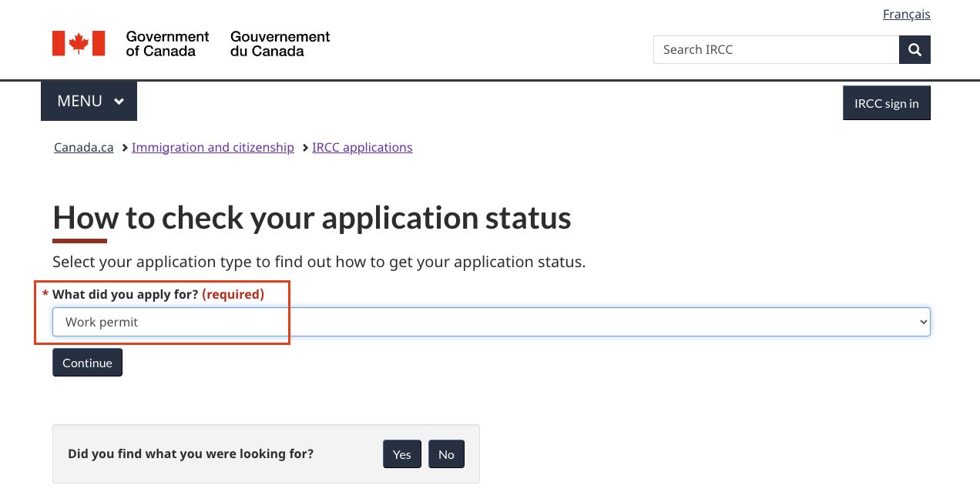Viewport: 980px width, 502px height.
Task: Click the dropdown arrow at the select's right edge
Action: [923, 322]
